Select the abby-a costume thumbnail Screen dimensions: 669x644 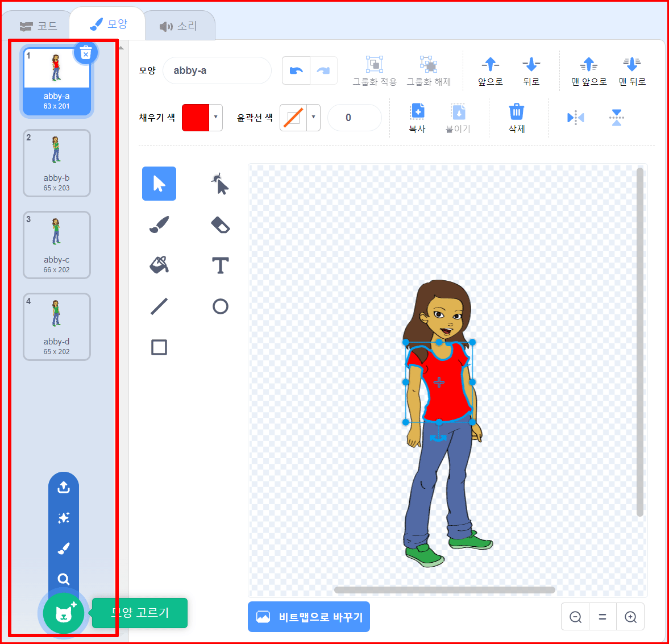pyautogui.click(x=57, y=81)
